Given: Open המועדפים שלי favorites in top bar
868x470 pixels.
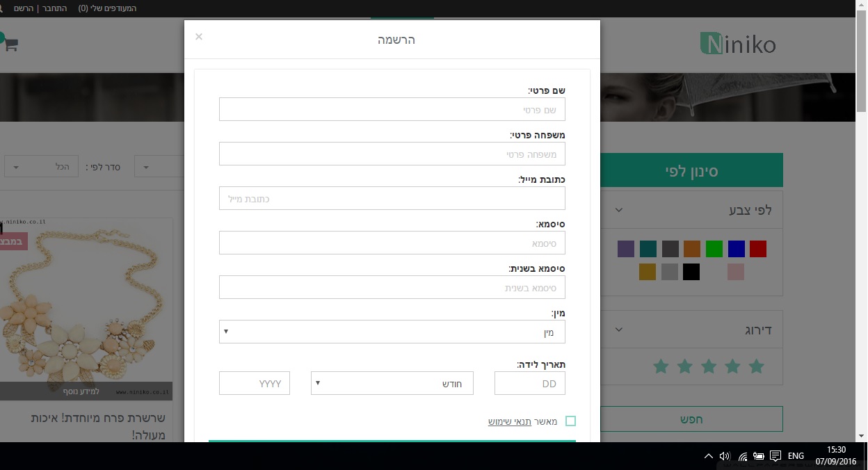Looking at the screenshot, I should [x=107, y=8].
